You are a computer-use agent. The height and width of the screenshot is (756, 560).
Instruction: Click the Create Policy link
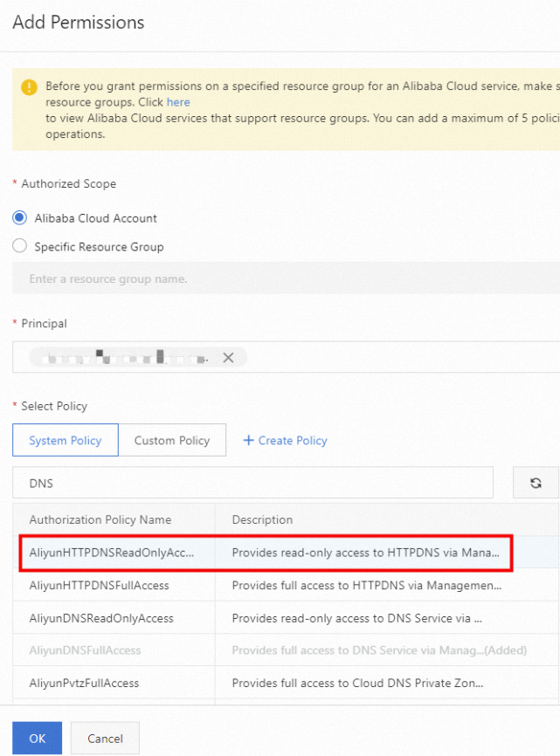[x=293, y=440]
